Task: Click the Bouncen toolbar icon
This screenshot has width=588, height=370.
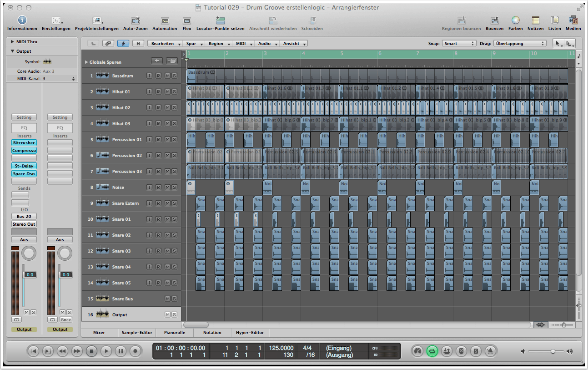Action: (494, 20)
